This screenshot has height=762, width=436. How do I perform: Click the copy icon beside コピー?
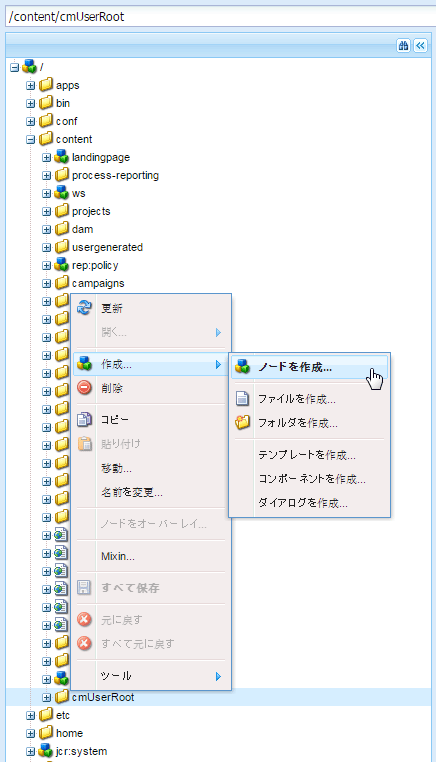click(x=85, y=419)
